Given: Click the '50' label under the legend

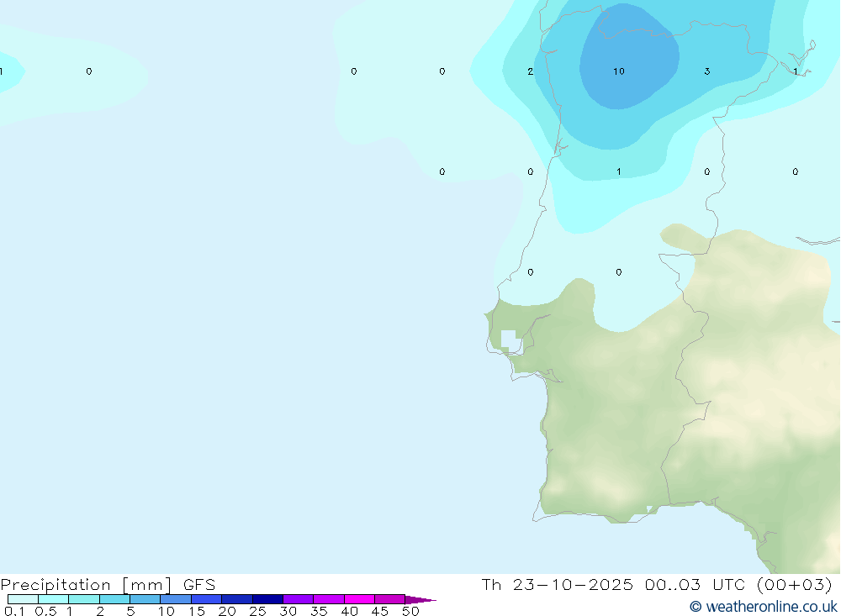Looking at the screenshot, I should pos(410,611).
